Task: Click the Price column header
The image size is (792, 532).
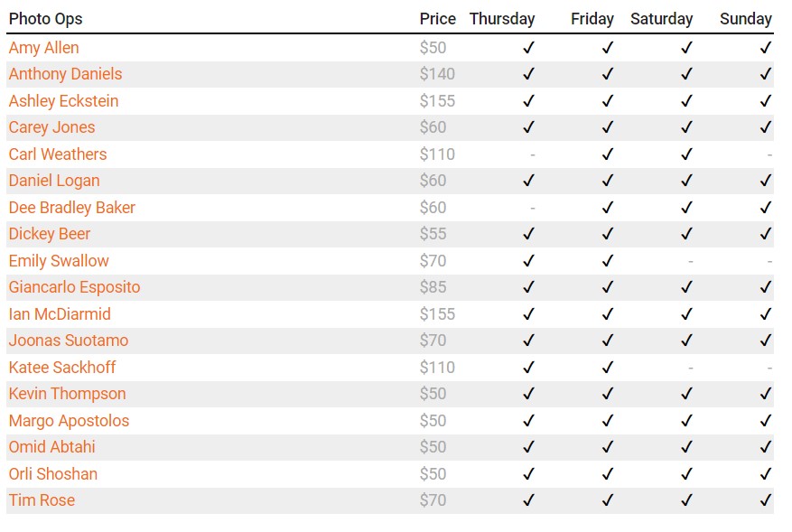Action: (437, 19)
